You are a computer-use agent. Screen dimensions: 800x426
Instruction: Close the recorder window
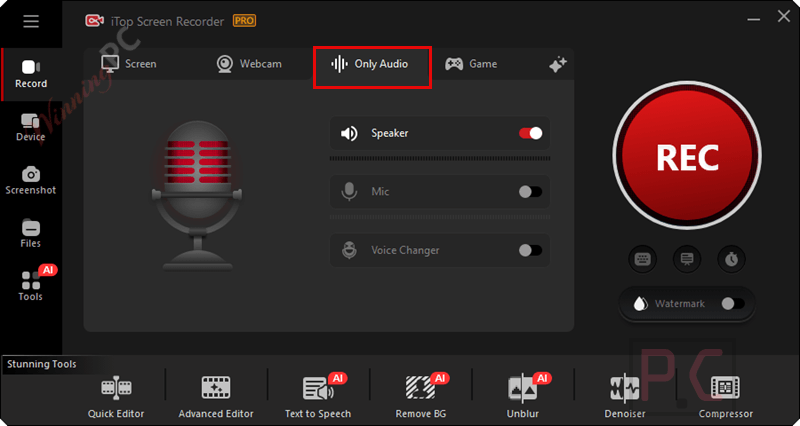click(784, 16)
